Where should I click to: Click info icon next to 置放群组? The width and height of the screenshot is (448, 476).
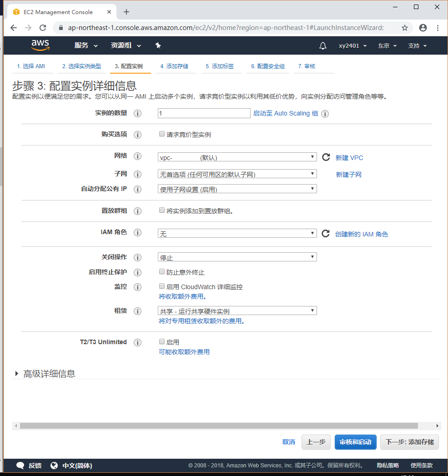(x=138, y=211)
